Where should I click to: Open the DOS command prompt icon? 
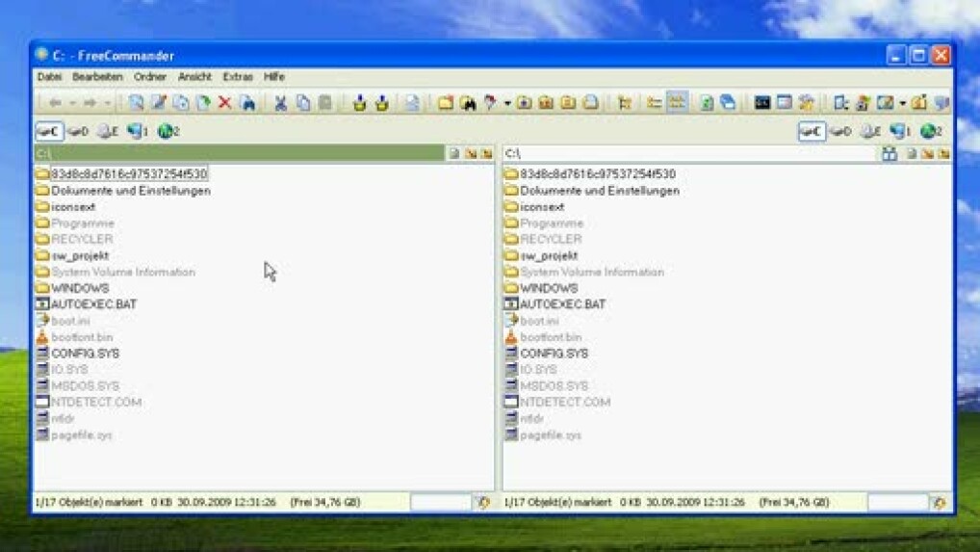762,103
